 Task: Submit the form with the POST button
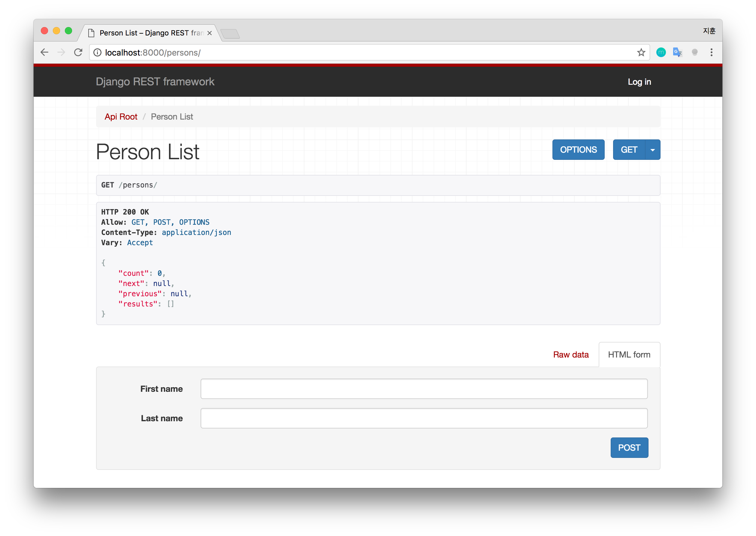(x=629, y=448)
